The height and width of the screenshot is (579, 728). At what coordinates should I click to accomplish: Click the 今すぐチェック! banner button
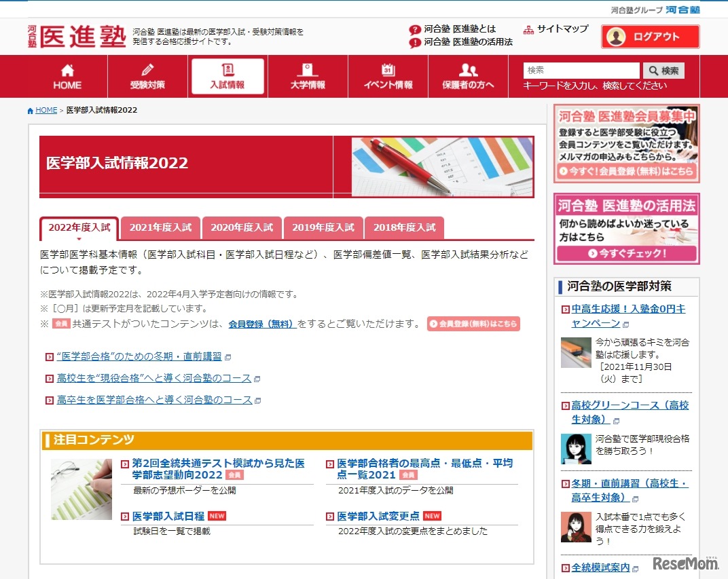tap(626, 253)
